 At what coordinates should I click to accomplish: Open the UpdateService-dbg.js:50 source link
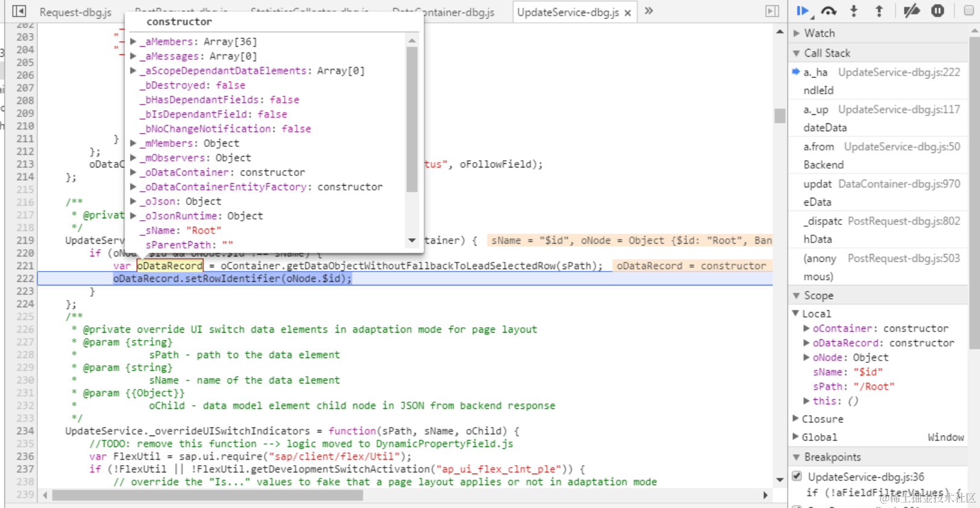[902, 146]
